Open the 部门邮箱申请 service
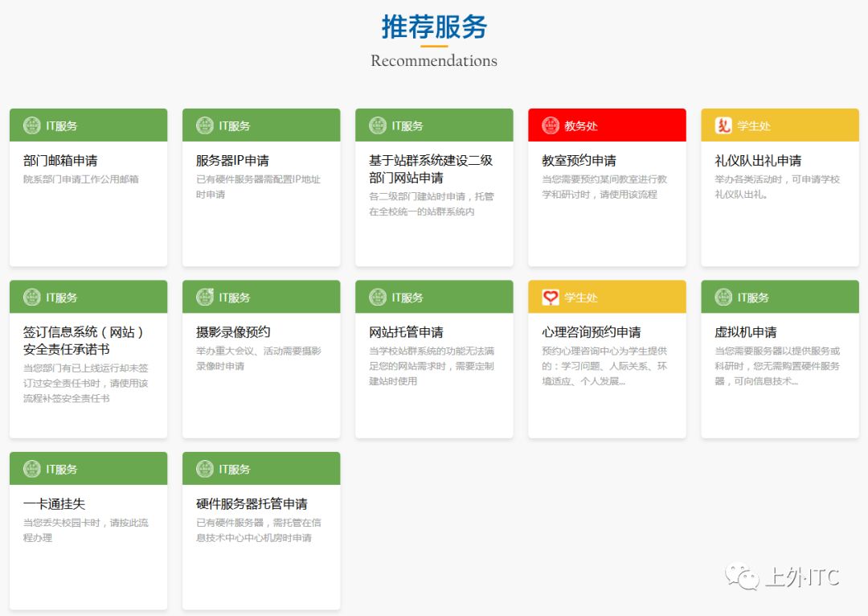The width and height of the screenshot is (868, 616). click(x=88, y=185)
